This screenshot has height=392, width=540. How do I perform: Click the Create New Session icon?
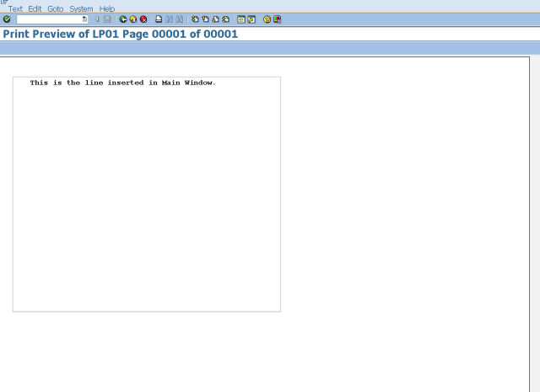point(241,19)
